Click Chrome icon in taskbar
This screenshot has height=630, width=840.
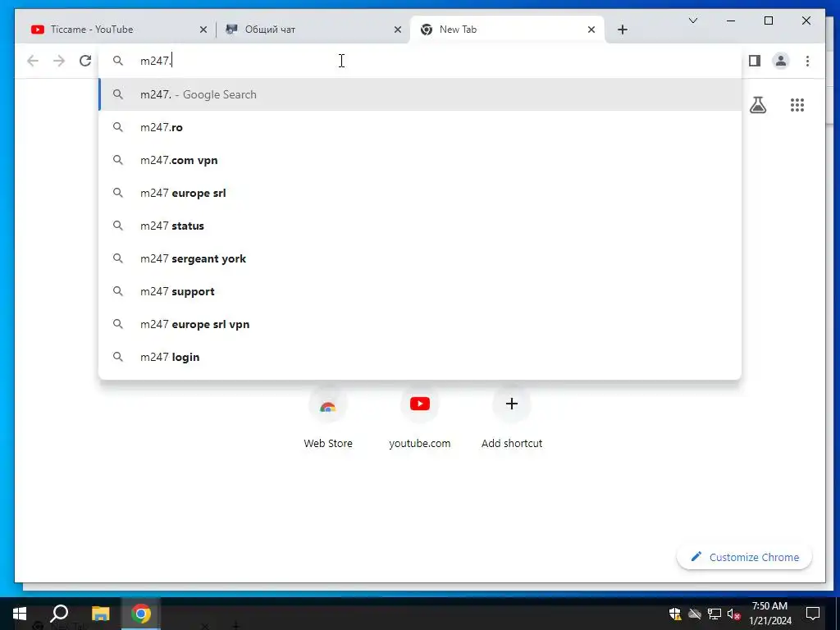click(141, 614)
